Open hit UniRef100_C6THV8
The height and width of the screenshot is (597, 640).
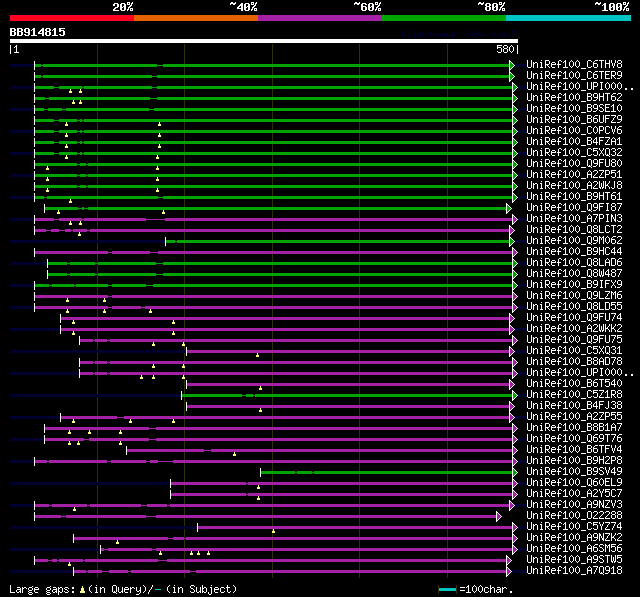(574, 64)
